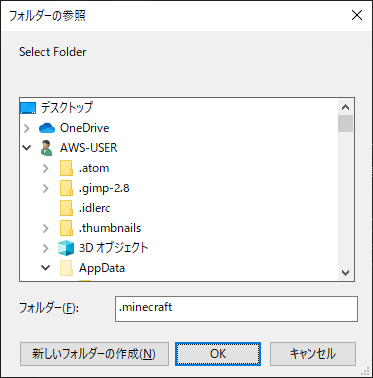Click 新しいフォルダーの作成(N) button
Viewport: 373px width, 378px height.
pos(94,354)
